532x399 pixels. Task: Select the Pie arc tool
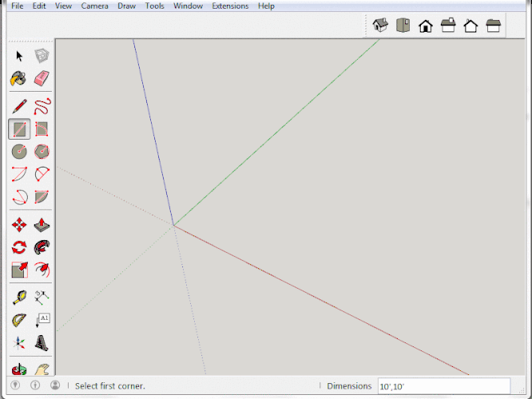(x=42, y=196)
